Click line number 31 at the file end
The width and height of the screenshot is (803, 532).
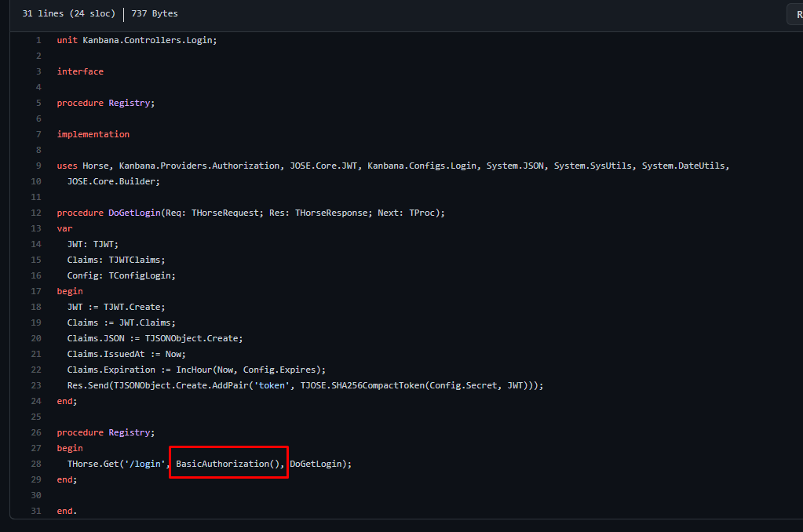click(36, 511)
